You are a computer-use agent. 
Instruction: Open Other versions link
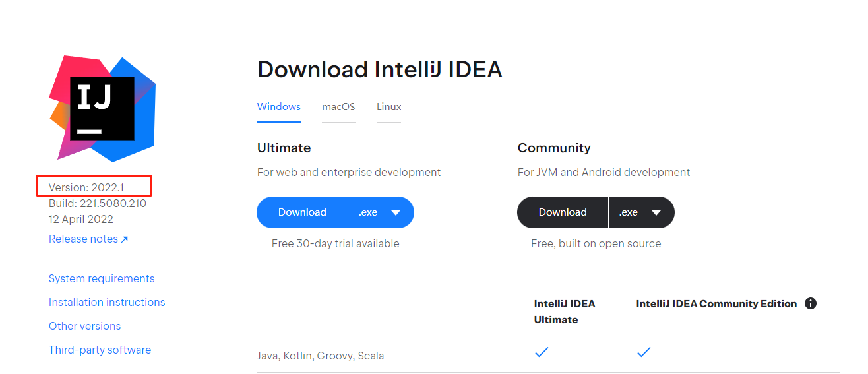[85, 326]
